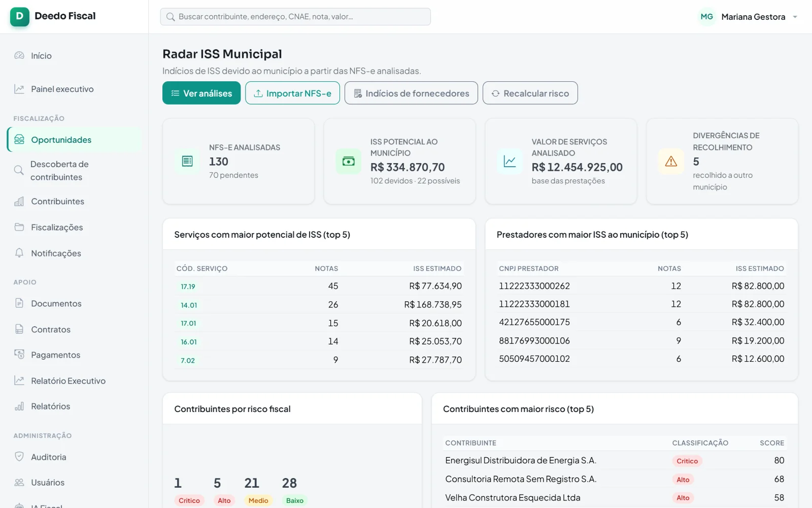Click the Oportunidades sidebar icon
This screenshot has width=812, height=508.
[x=19, y=140]
